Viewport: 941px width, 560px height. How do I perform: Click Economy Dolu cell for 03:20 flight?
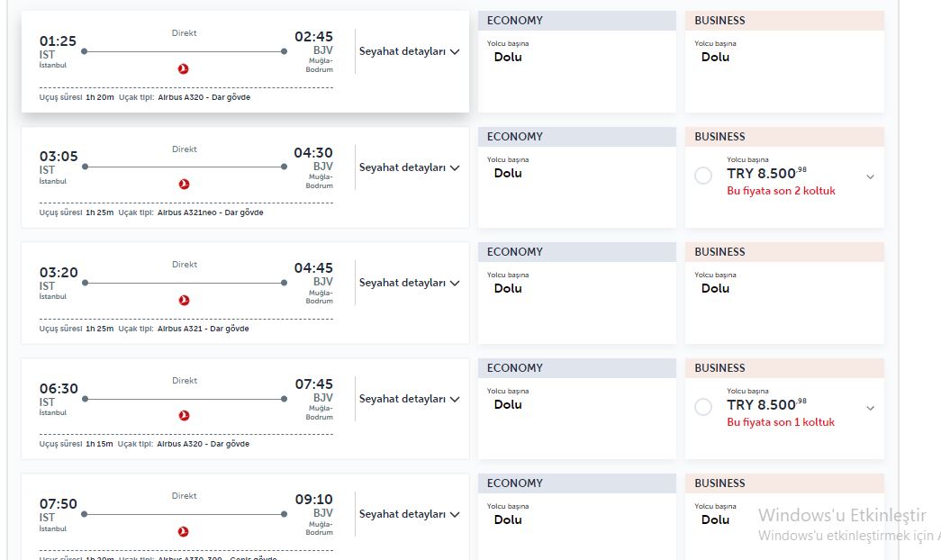coord(508,289)
